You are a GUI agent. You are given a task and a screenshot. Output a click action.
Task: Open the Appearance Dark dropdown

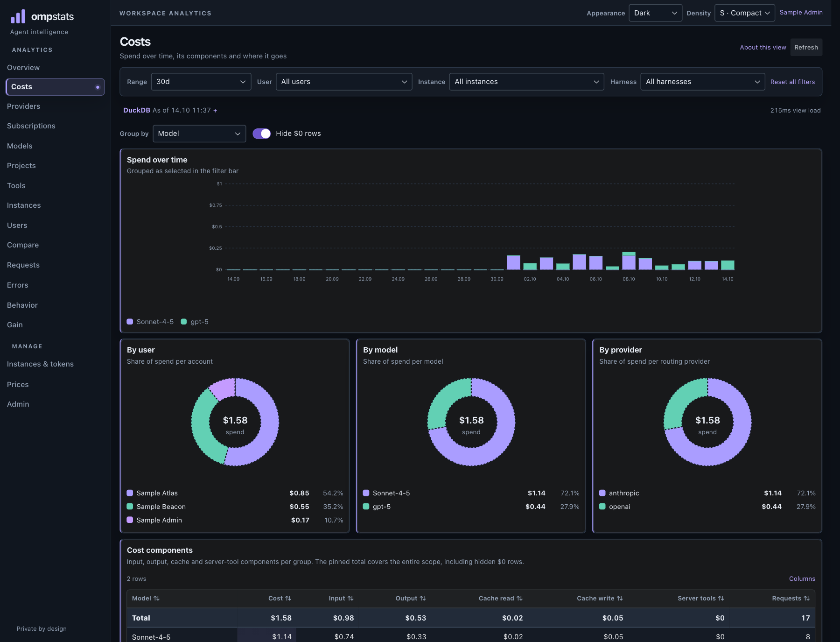pos(655,13)
